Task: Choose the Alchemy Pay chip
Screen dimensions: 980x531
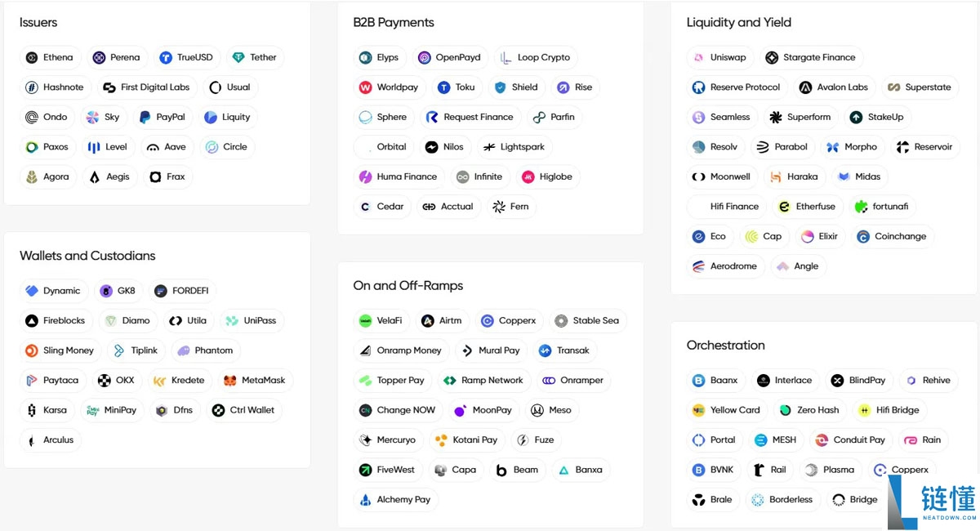Action: pos(395,500)
